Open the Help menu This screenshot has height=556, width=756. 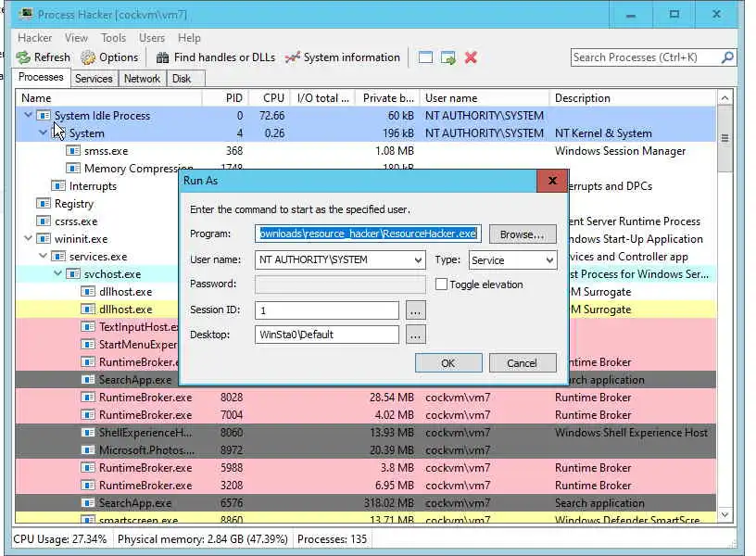pos(189,38)
